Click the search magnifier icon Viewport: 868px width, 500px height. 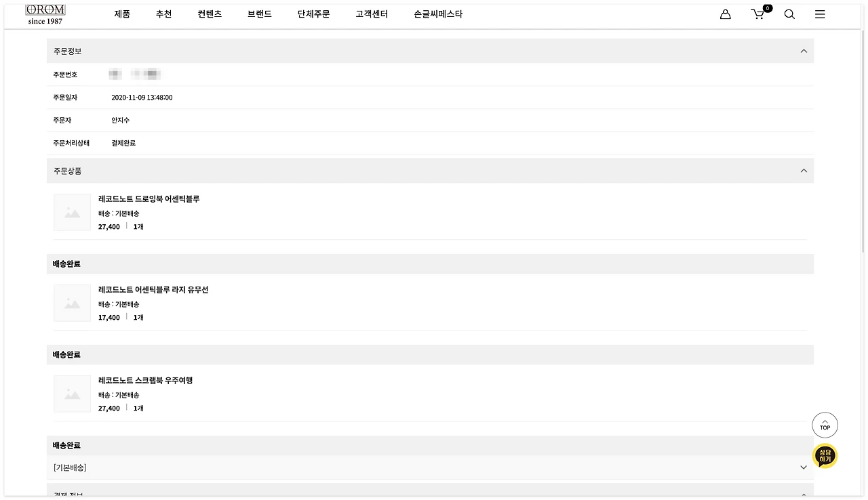pyautogui.click(x=789, y=14)
